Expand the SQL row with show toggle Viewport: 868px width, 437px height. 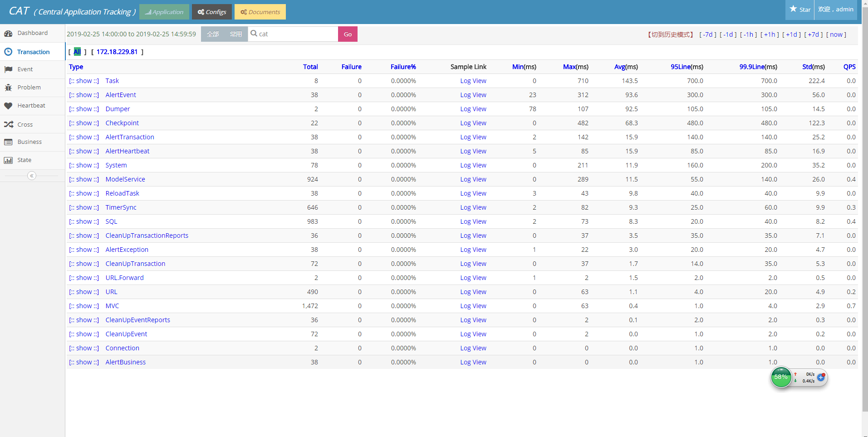[x=84, y=221]
